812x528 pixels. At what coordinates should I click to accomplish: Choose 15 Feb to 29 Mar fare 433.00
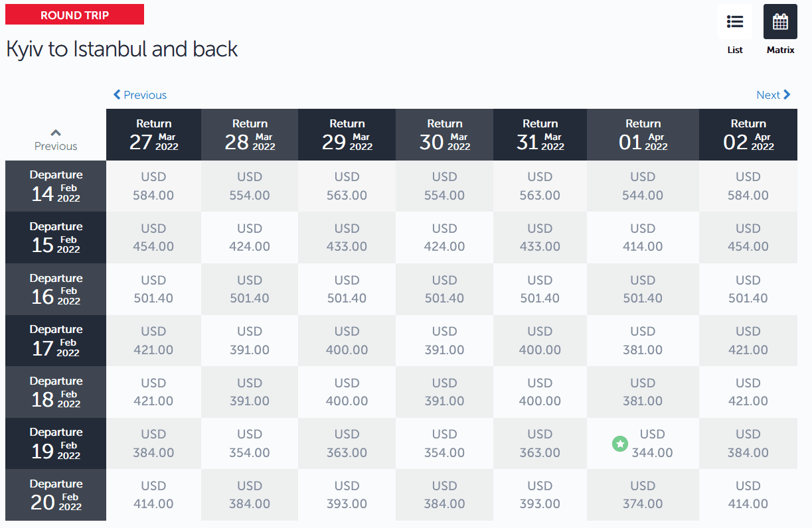[x=347, y=237]
